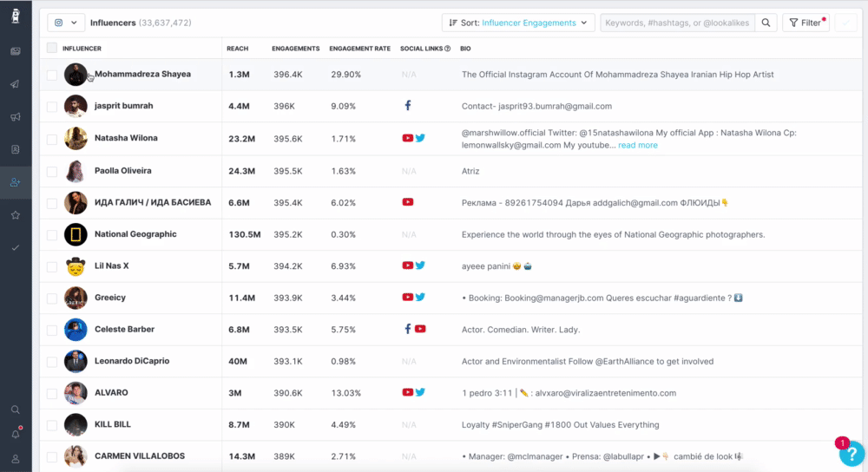Check the National Geographic row checkbox
Image resolution: width=868 pixels, height=472 pixels.
52,235
